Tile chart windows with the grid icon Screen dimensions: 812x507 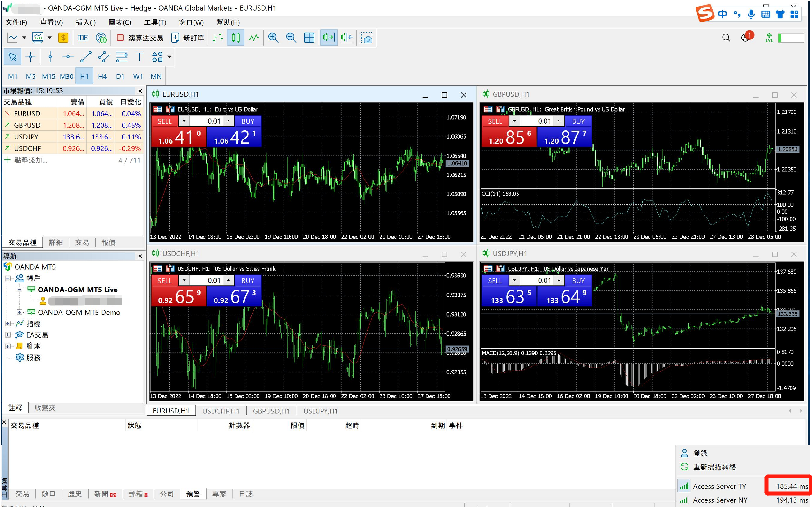(309, 38)
